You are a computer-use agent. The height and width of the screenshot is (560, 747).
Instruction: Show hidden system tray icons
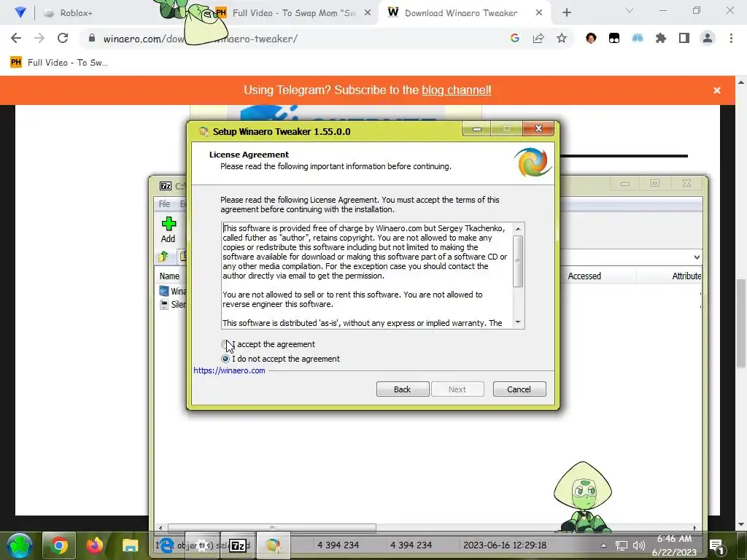tap(603, 545)
